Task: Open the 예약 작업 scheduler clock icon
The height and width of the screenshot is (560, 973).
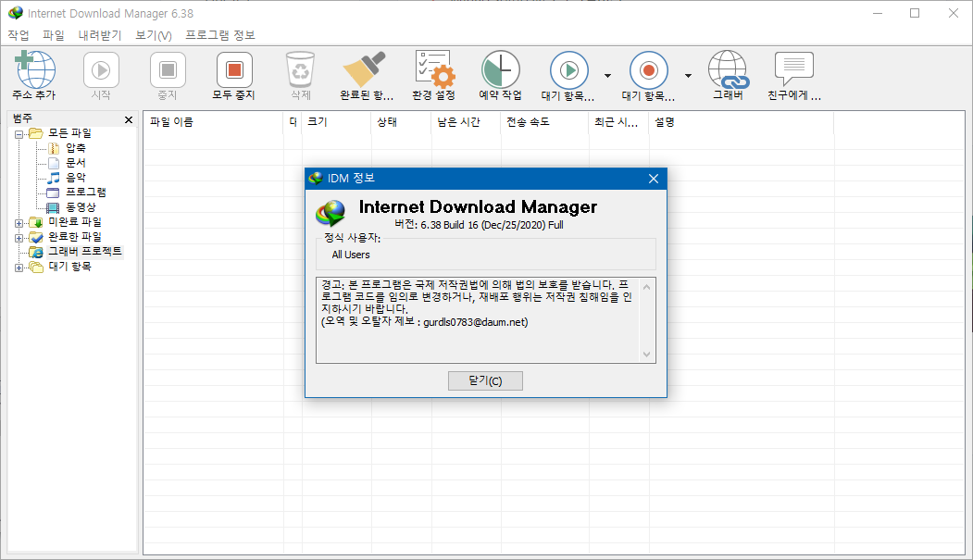Action: [500, 69]
